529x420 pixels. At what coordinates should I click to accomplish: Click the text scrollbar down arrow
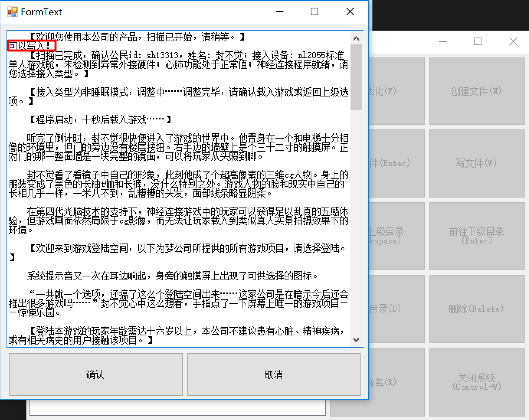356,340
